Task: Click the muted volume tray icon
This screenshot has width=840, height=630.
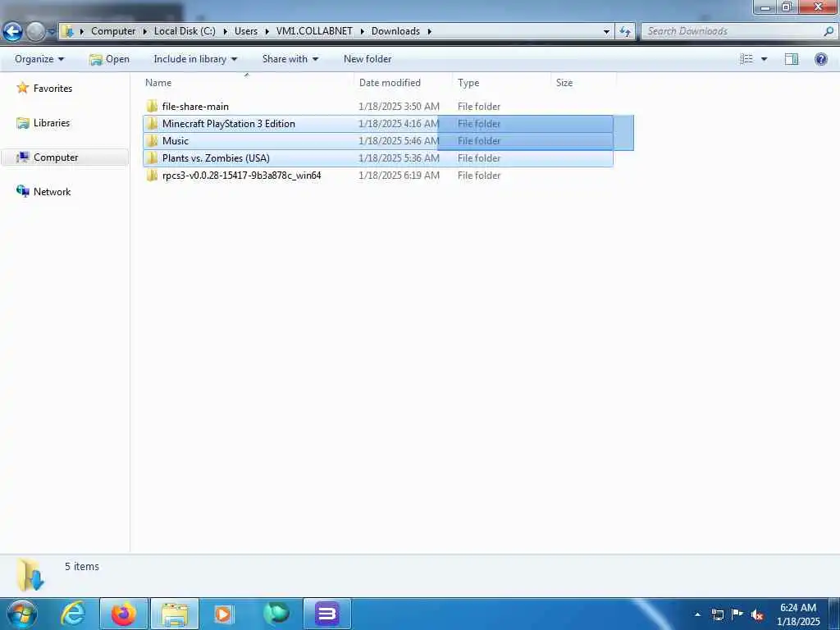Action: coord(757,614)
